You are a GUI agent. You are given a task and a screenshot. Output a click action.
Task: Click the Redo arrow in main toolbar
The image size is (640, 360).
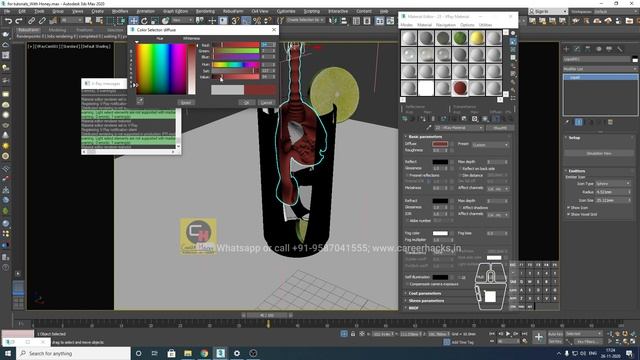[x=19, y=20]
